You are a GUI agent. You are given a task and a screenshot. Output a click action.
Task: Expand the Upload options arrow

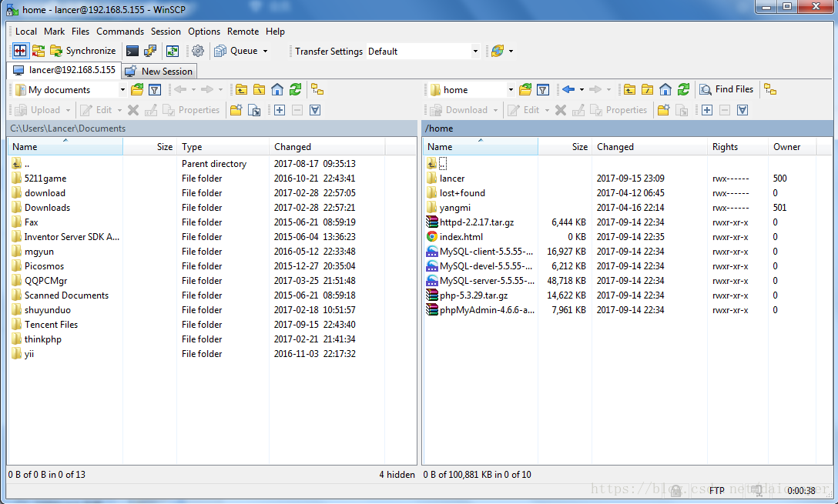(68, 110)
